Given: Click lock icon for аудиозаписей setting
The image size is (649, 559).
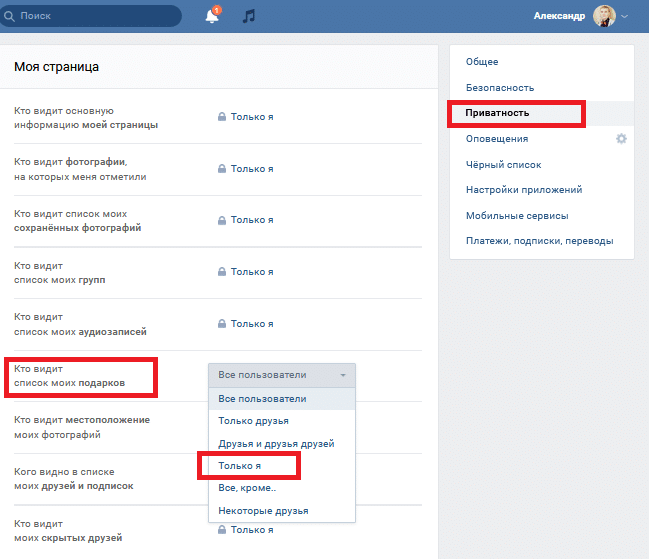Looking at the screenshot, I should [222, 324].
